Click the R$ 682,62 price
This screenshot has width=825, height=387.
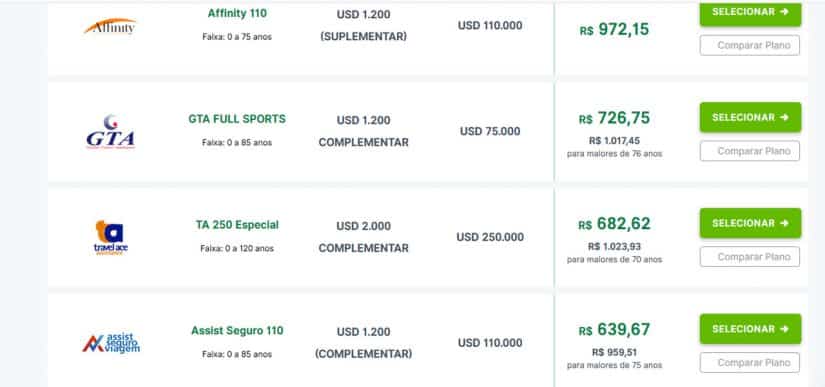(615, 224)
